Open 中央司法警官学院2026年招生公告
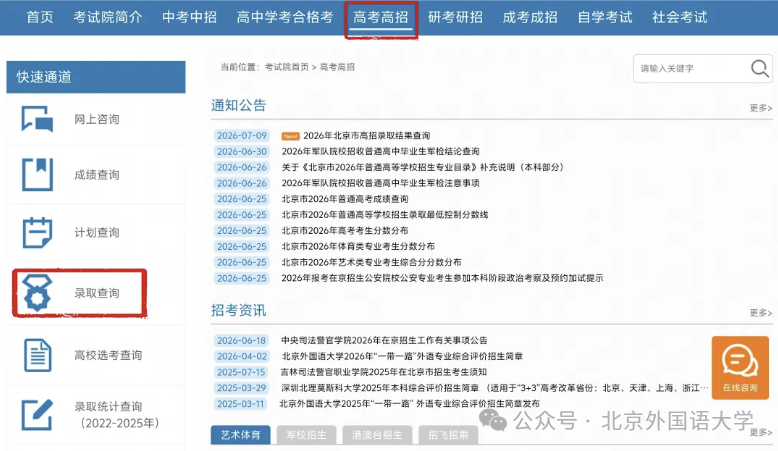The width and height of the screenshot is (778, 451). coord(385,340)
